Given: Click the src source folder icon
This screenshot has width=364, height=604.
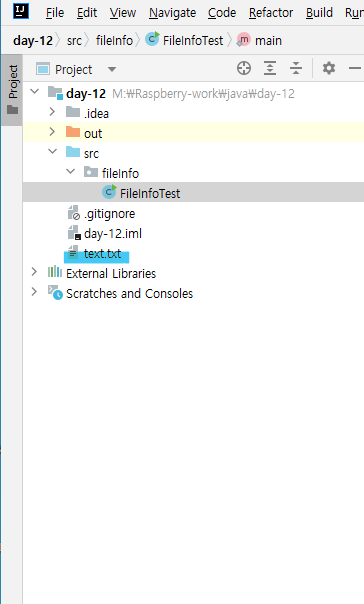Looking at the screenshot, I should click(73, 152).
